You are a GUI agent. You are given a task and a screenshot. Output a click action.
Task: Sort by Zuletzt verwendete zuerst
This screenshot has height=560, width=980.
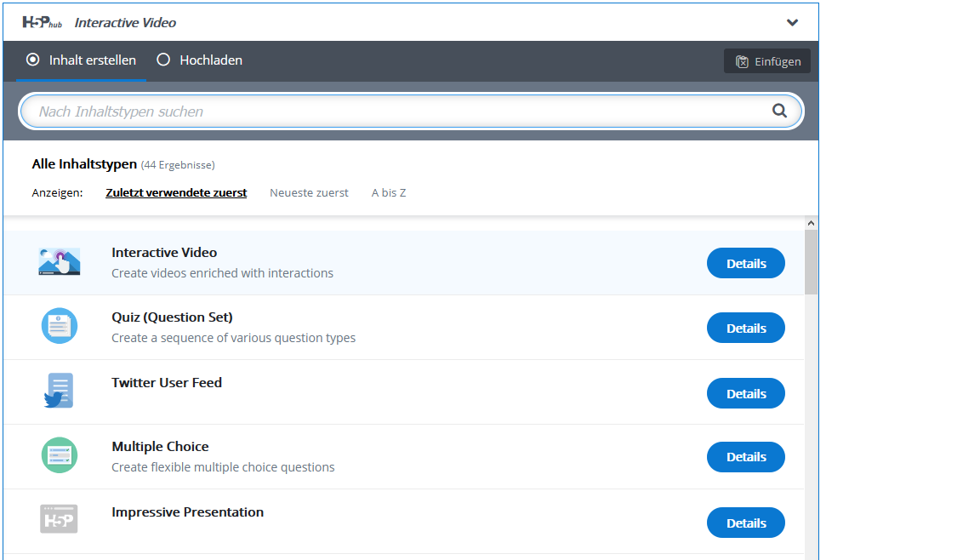pyautogui.click(x=176, y=192)
